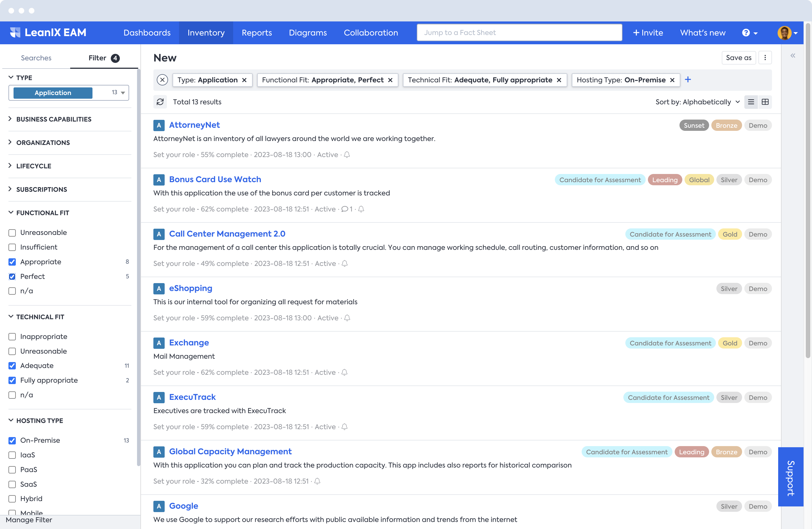Add new filter with plus icon
Screen dimensions: 812x529
(x=688, y=80)
